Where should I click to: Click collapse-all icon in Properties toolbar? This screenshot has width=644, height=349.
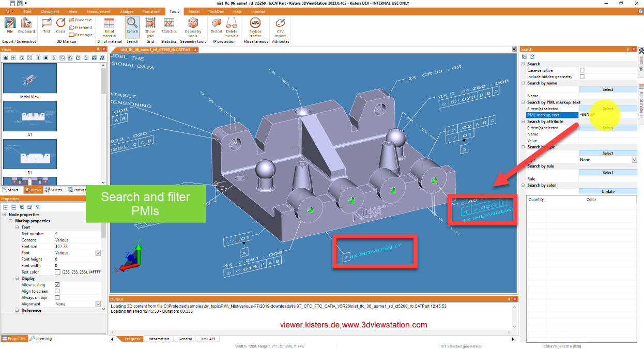[13, 207]
